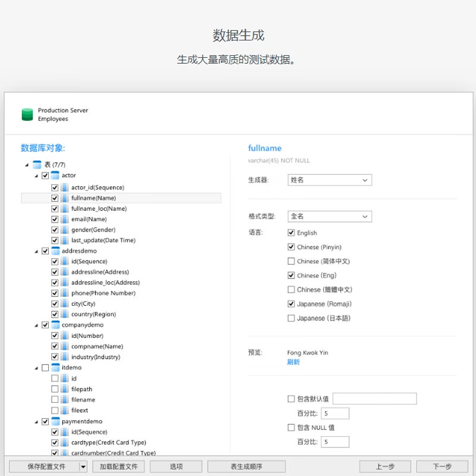Click the 刷新 link to refresh preview
This screenshot has width=476, height=476.
point(293,362)
